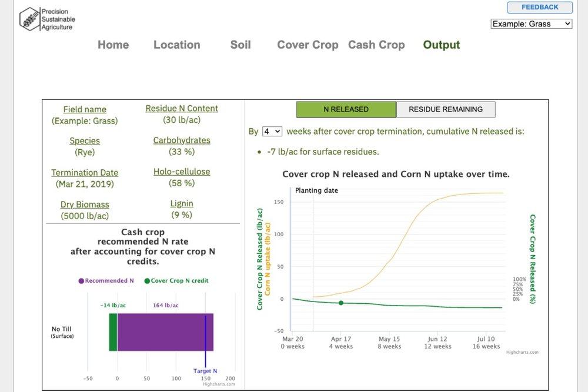The width and height of the screenshot is (588, 392).
Task: Open the Dry Biomass link
Action: tap(85, 204)
